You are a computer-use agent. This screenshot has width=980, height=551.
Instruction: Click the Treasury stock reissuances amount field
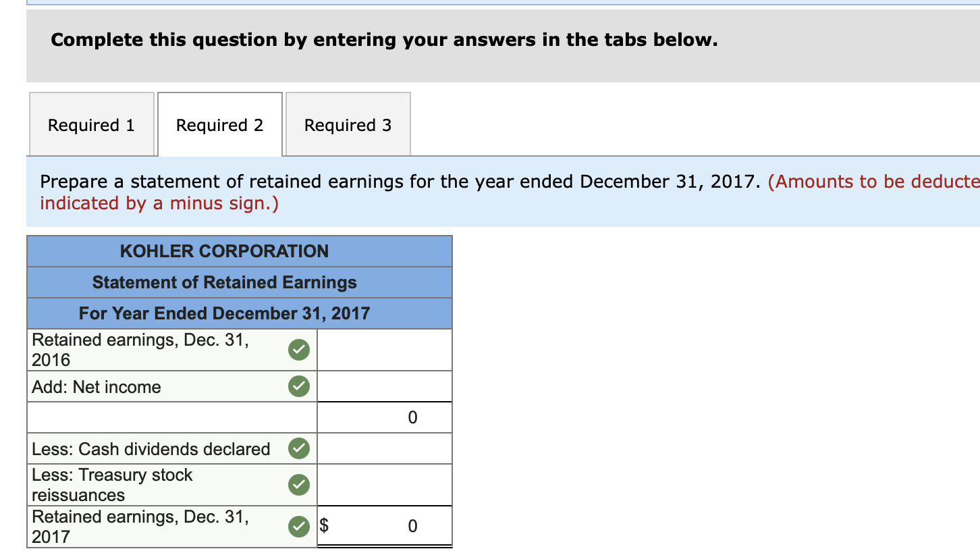point(384,484)
